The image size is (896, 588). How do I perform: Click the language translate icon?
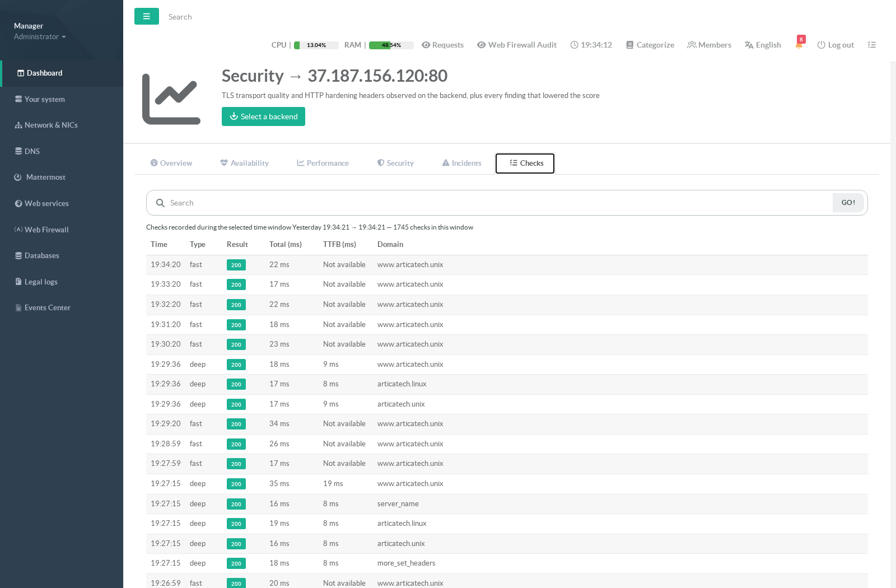pos(749,45)
